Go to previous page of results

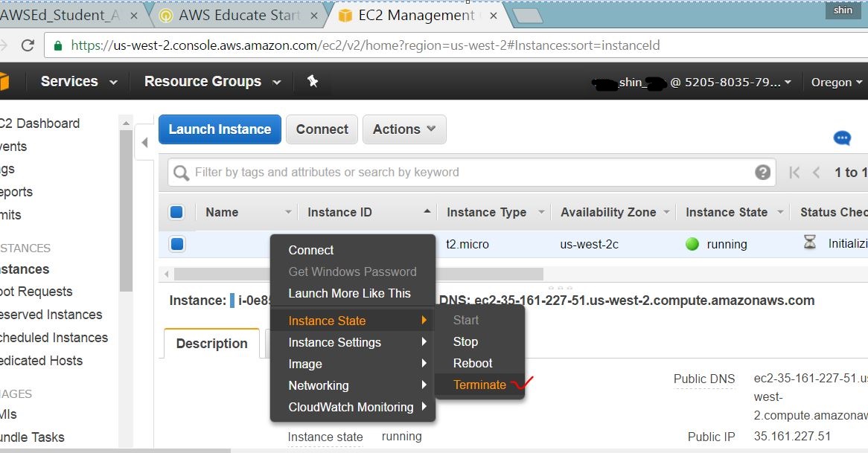pyautogui.click(x=817, y=173)
